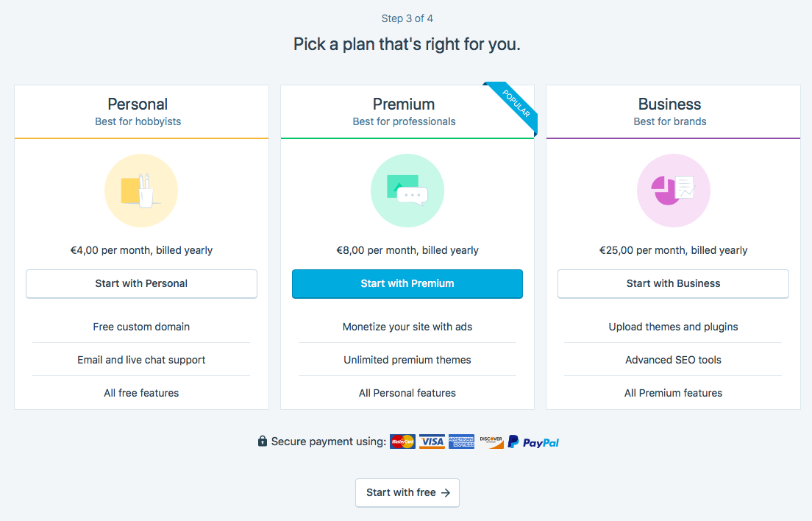Viewport: 812px width, 521px height.
Task: Choose Start with Personal
Action: 141,284
